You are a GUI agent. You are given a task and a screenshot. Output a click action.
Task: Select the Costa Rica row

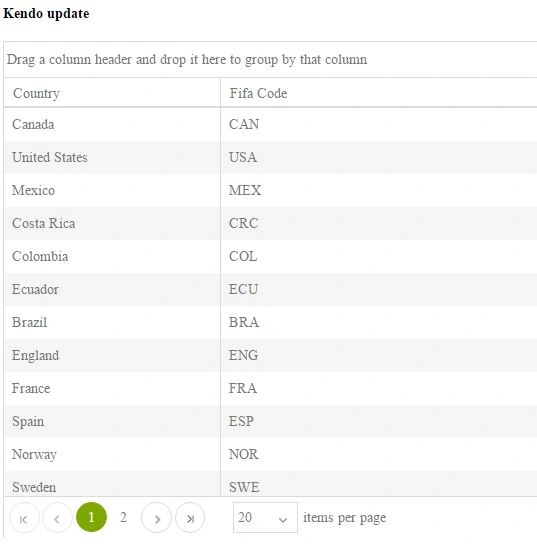tap(271, 223)
